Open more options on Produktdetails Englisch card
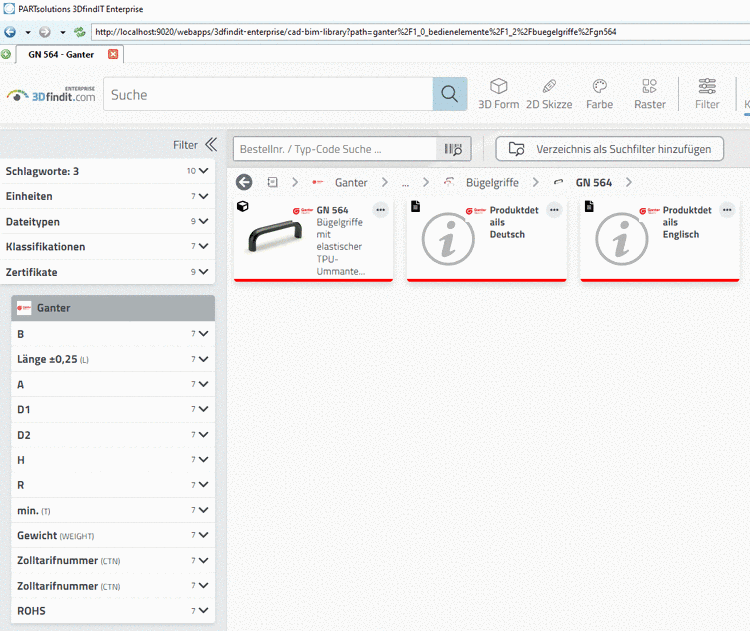The height and width of the screenshot is (631, 750). pyautogui.click(x=727, y=210)
